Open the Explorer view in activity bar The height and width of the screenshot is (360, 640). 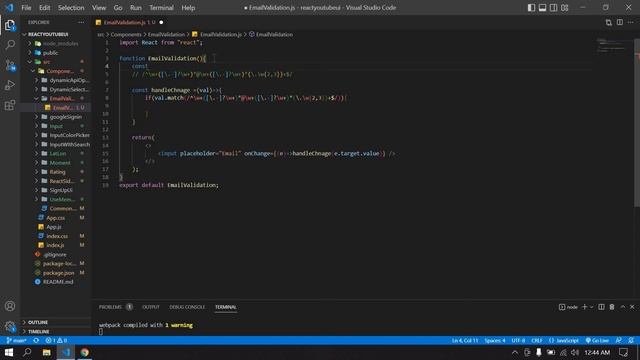(10, 25)
